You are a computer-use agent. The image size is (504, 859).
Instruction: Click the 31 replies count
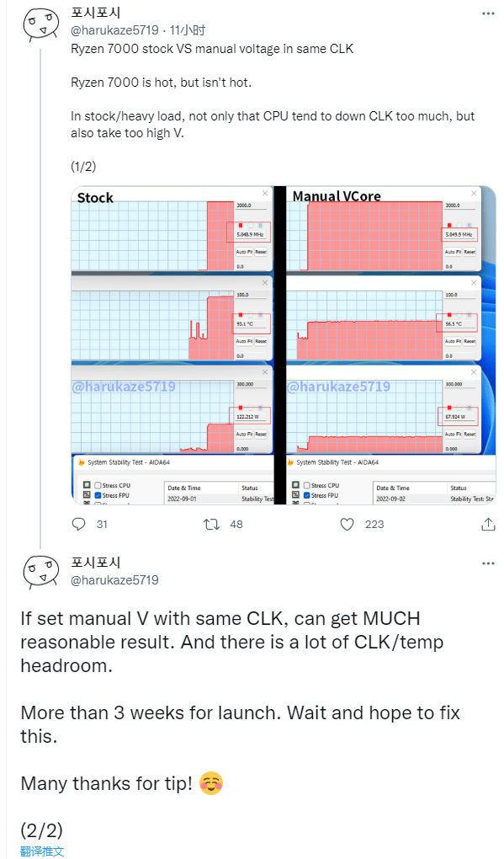click(102, 525)
